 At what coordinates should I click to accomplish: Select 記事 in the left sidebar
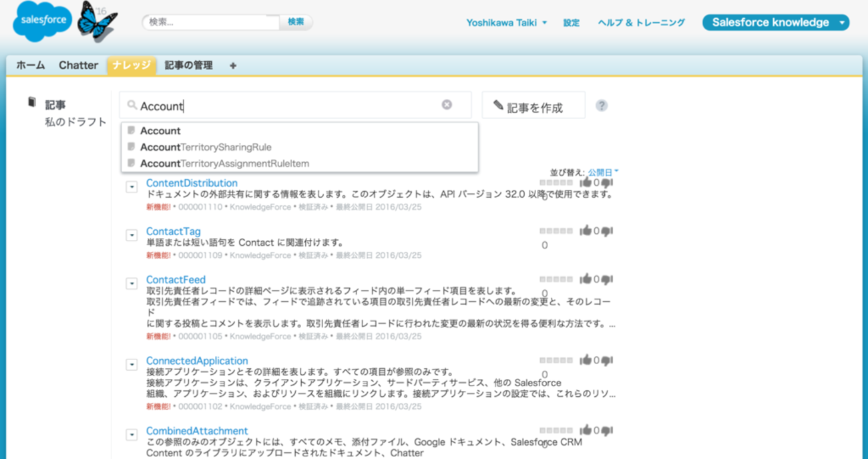click(x=55, y=105)
